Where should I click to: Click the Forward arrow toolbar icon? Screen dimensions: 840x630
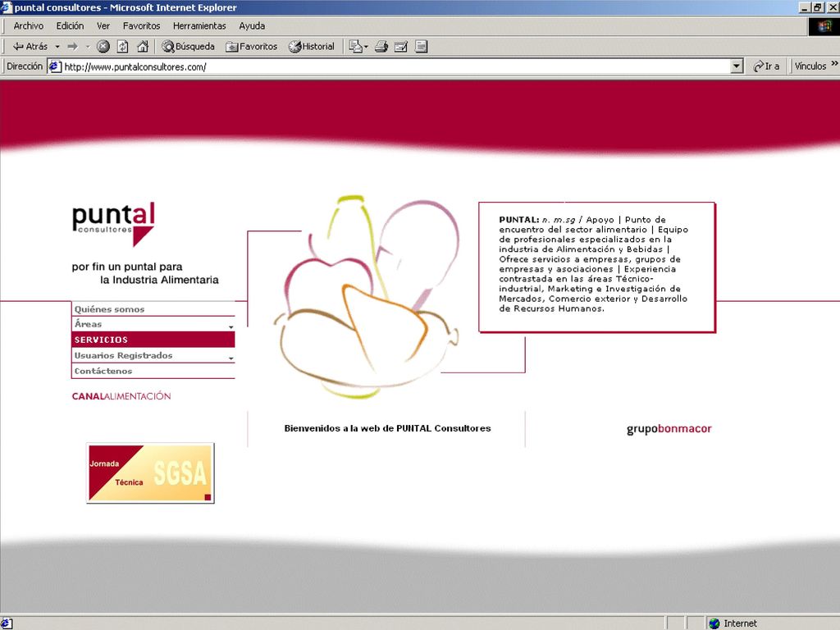72,47
